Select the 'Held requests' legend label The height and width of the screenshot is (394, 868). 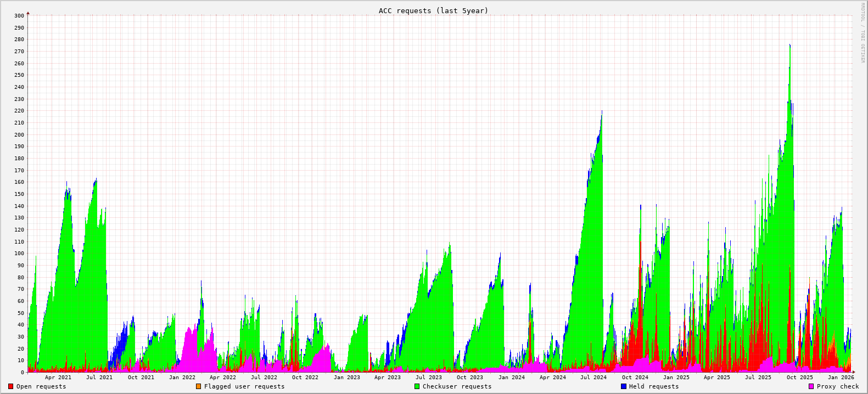click(654, 386)
